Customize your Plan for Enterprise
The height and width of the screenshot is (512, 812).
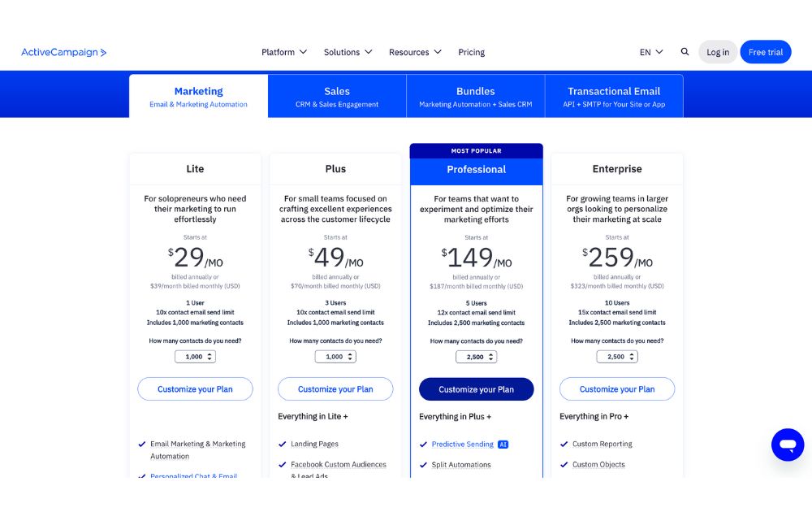point(617,389)
